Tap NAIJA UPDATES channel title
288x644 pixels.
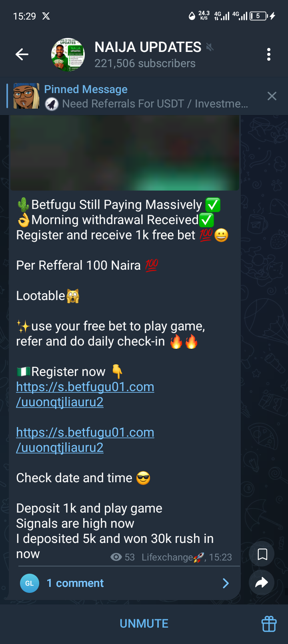coord(148,47)
